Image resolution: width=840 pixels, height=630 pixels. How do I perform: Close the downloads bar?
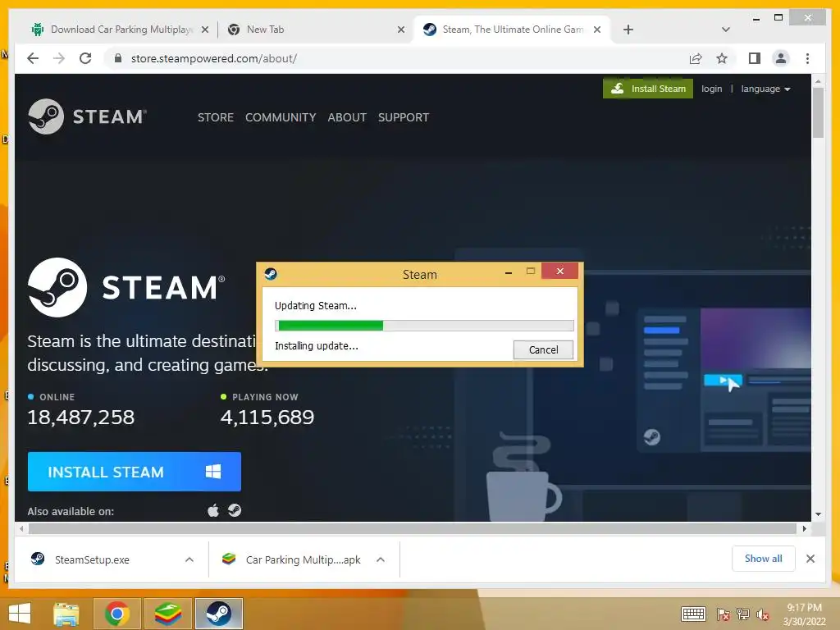click(x=810, y=559)
